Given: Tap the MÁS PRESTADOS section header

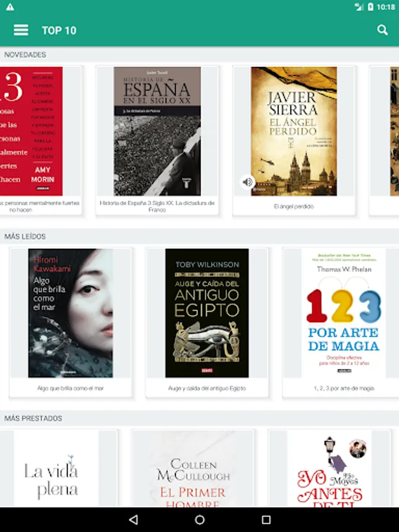Looking at the screenshot, I should point(33,419).
